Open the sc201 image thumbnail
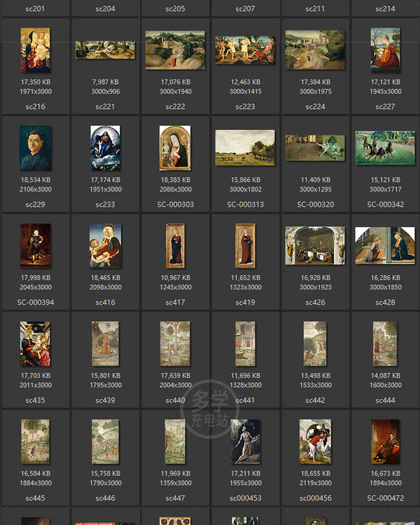The image size is (420, 525). point(35,50)
